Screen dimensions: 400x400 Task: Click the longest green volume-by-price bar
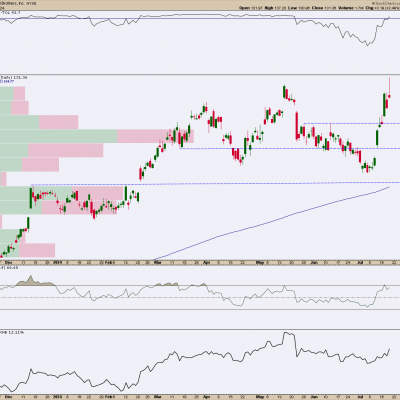[58, 136]
